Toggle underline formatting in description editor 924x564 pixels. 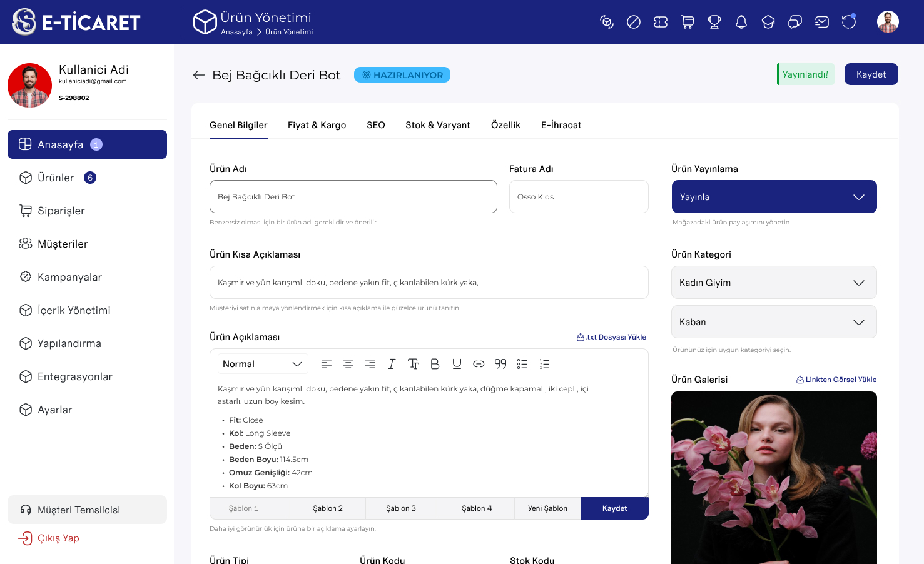[457, 364]
